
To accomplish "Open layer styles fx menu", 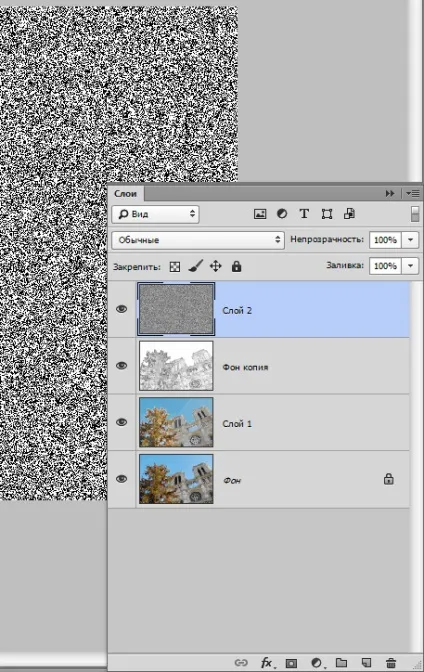I will (266, 663).
